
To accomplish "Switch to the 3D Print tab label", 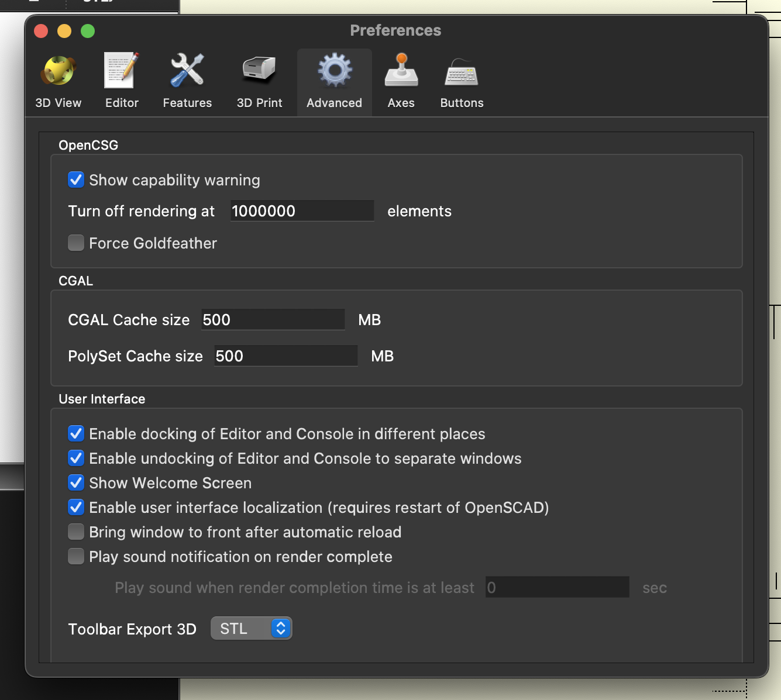I will click(259, 103).
